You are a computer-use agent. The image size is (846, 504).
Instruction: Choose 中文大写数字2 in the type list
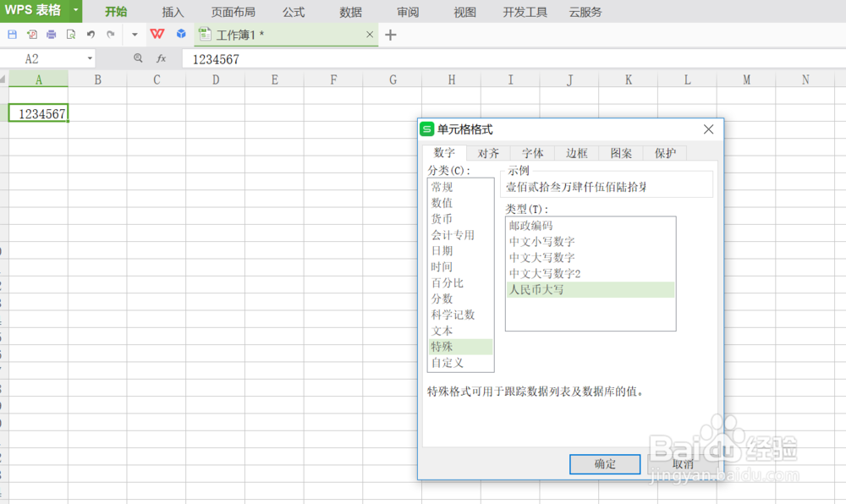591,274
